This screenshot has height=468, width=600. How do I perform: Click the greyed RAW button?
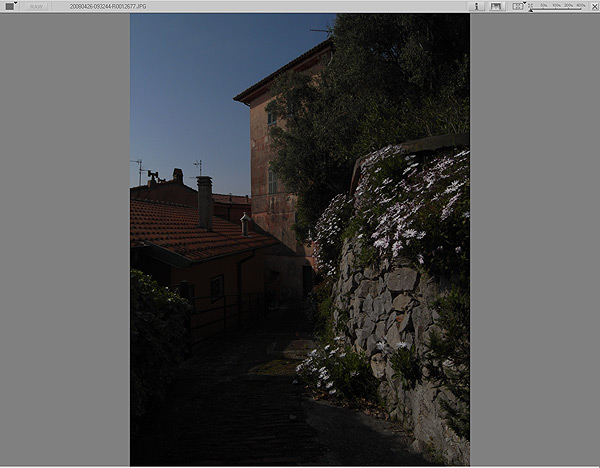36,7
